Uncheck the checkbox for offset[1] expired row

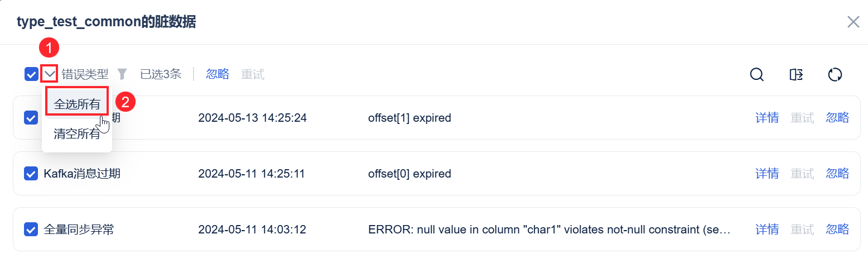tap(31, 118)
